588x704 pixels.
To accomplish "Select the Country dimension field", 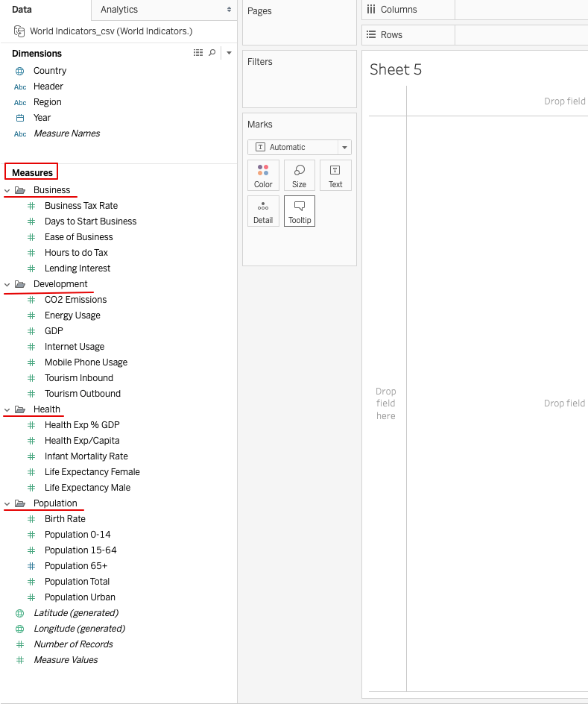I will (x=50, y=71).
